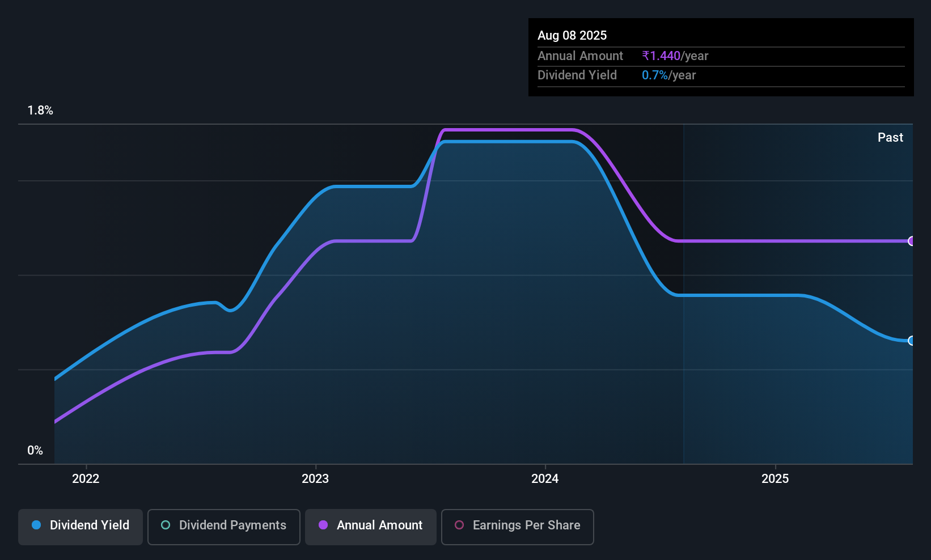This screenshot has width=931, height=560.
Task: Hide the Annual Amount series label
Action: click(379, 525)
